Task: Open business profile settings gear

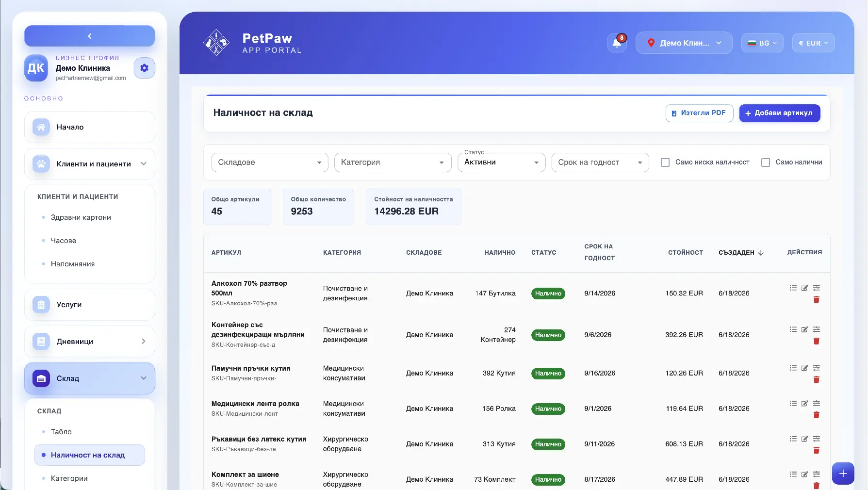Action: (144, 68)
